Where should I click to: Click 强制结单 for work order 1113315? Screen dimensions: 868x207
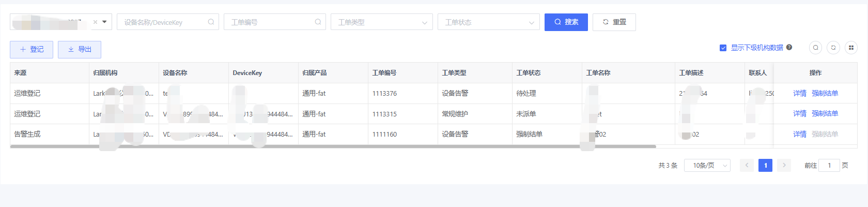coord(825,113)
